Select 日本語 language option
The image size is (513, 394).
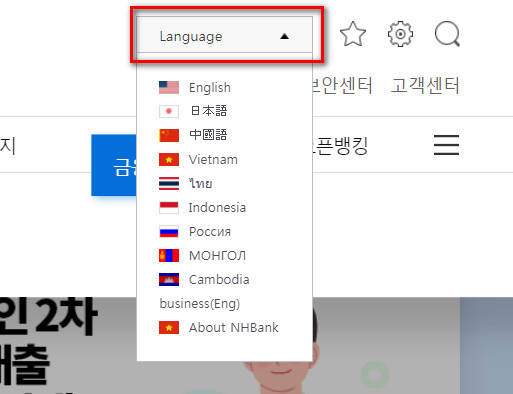[208, 111]
